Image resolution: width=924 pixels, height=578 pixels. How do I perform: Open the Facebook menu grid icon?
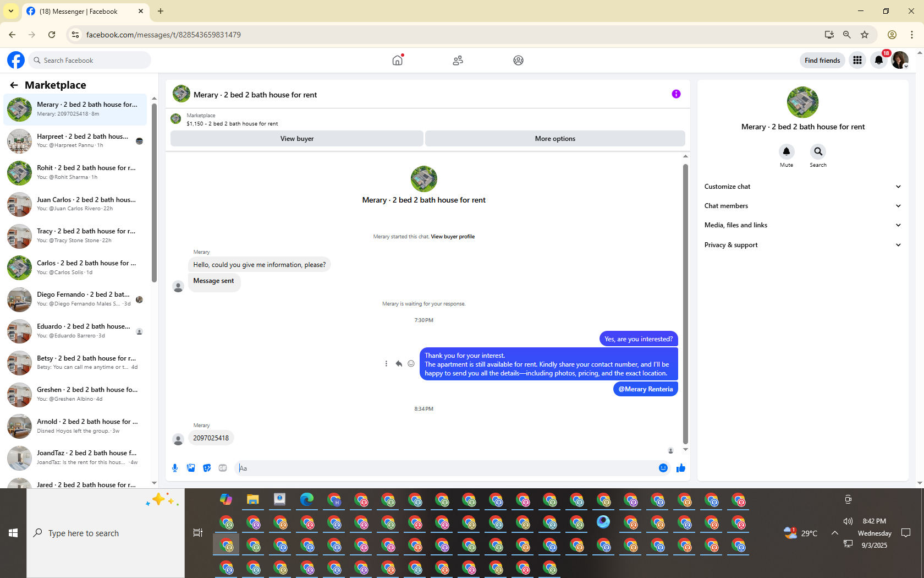coord(857,60)
